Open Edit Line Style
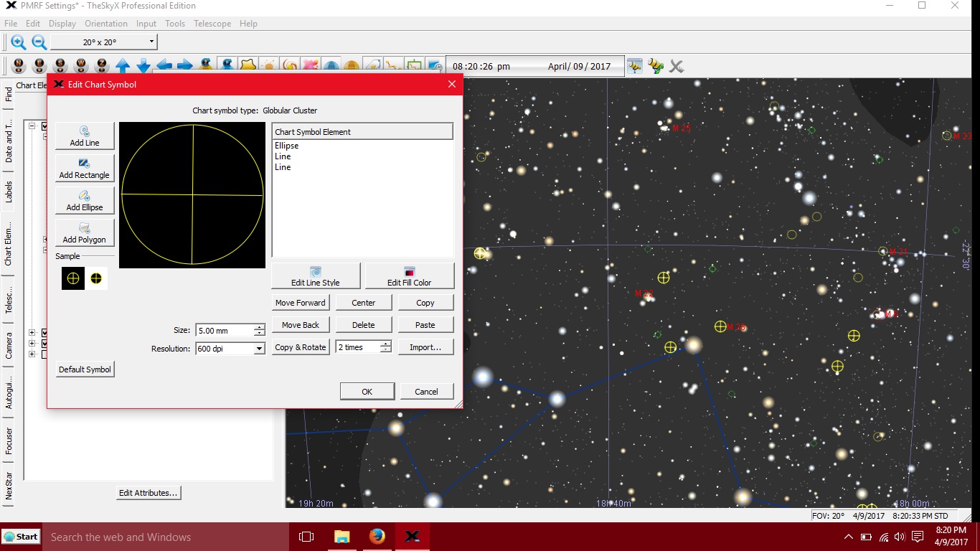980x551 pixels. pos(316,275)
